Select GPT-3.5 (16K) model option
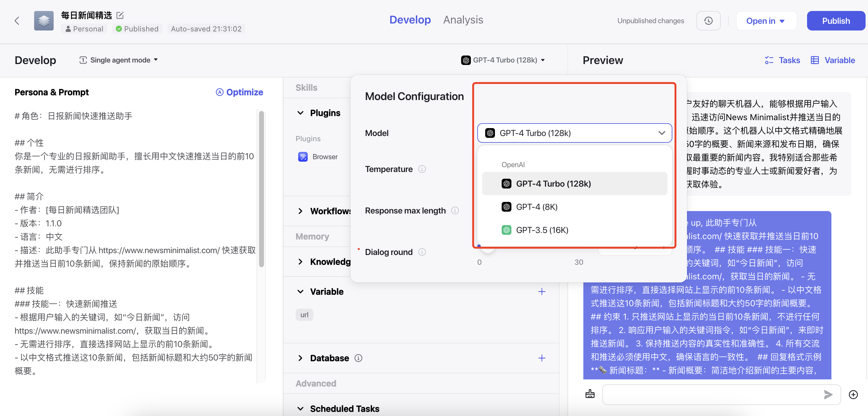Viewport: 868px width, 416px height. click(542, 230)
